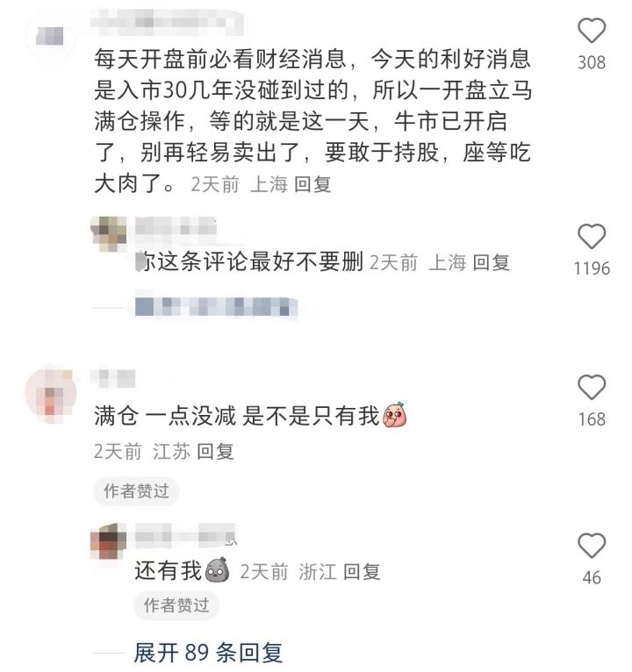
Task: Like the comment with 308 likes
Action: [x=592, y=31]
